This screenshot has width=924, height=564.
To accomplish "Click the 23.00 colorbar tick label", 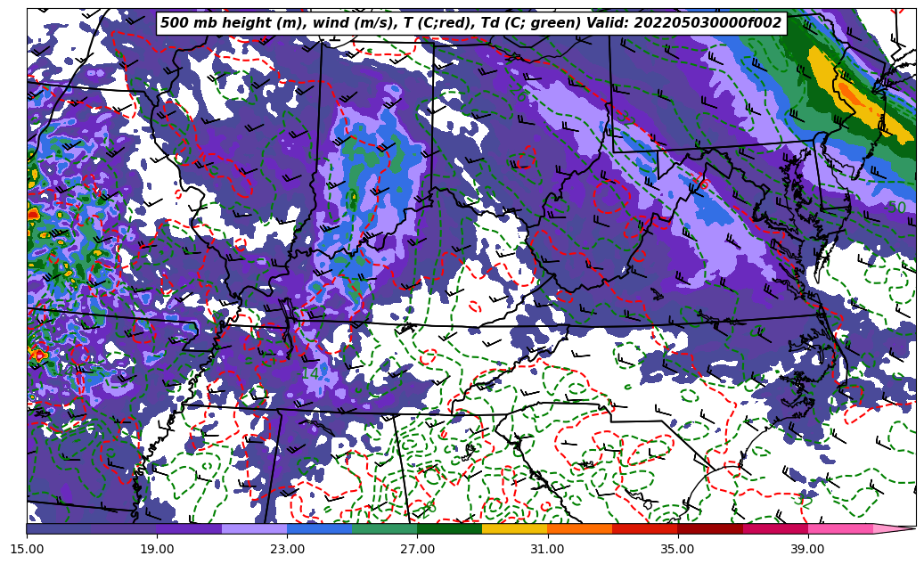I will coord(287,549).
